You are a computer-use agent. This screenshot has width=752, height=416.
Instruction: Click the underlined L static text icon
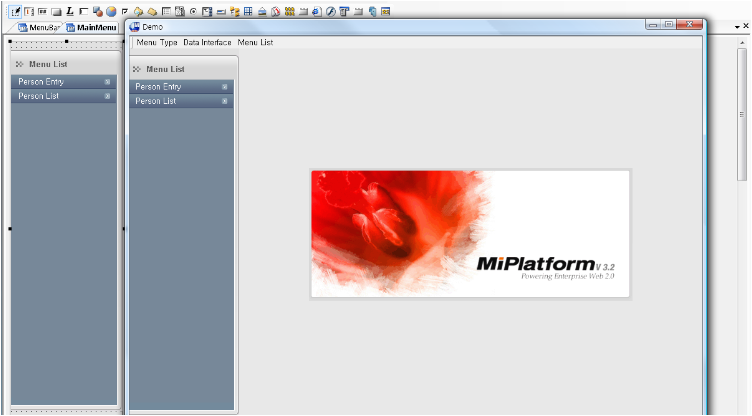point(70,11)
